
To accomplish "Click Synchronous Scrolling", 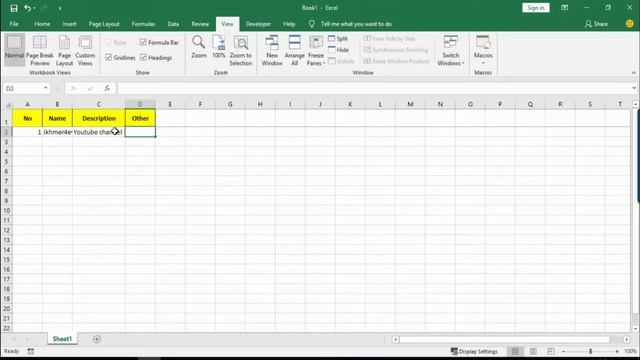I will (x=396, y=50).
